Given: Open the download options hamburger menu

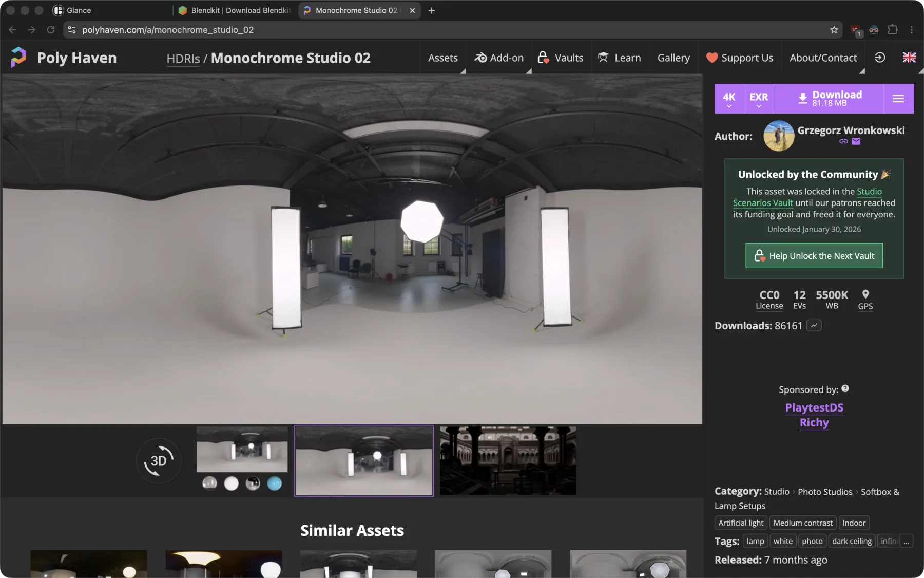Looking at the screenshot, I should point(898,99).
